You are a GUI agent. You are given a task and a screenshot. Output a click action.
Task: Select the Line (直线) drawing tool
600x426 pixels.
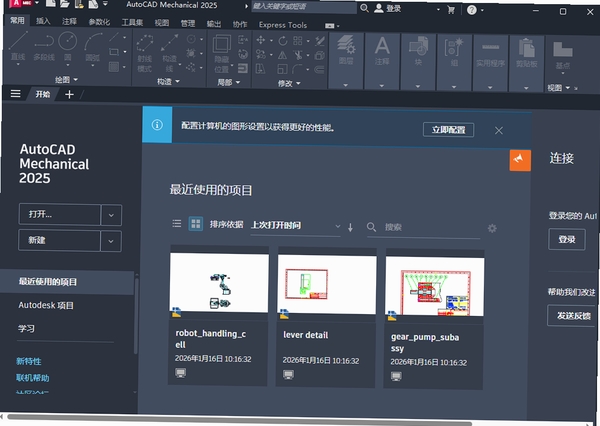[18, 47]
